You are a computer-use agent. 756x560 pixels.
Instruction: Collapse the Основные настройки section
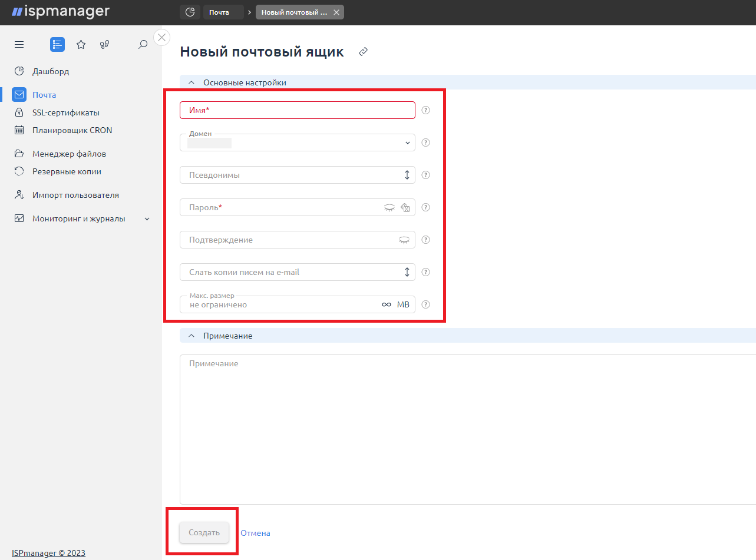pos(191,82)
